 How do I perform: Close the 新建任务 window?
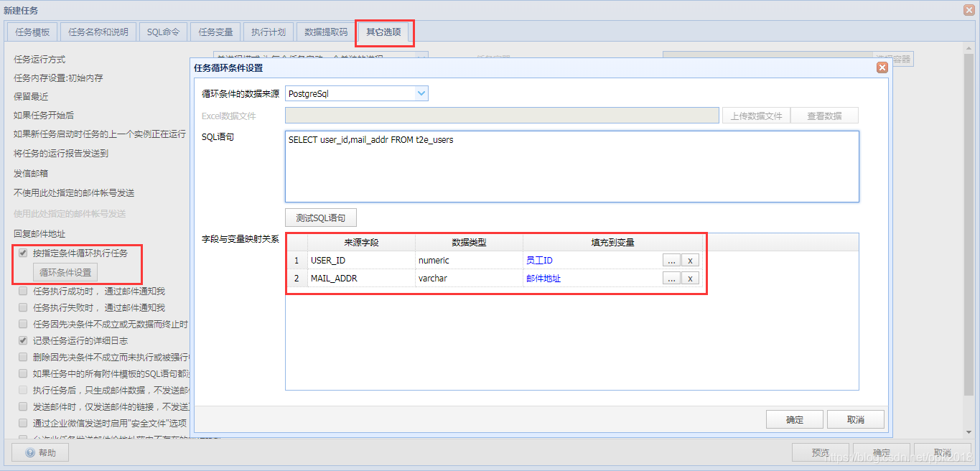[x=971, y=9]
